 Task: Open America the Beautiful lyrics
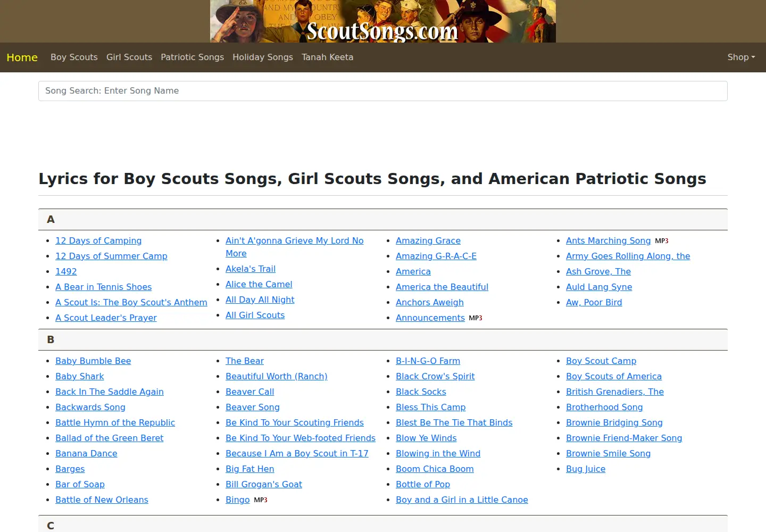[x=442, y=287]
